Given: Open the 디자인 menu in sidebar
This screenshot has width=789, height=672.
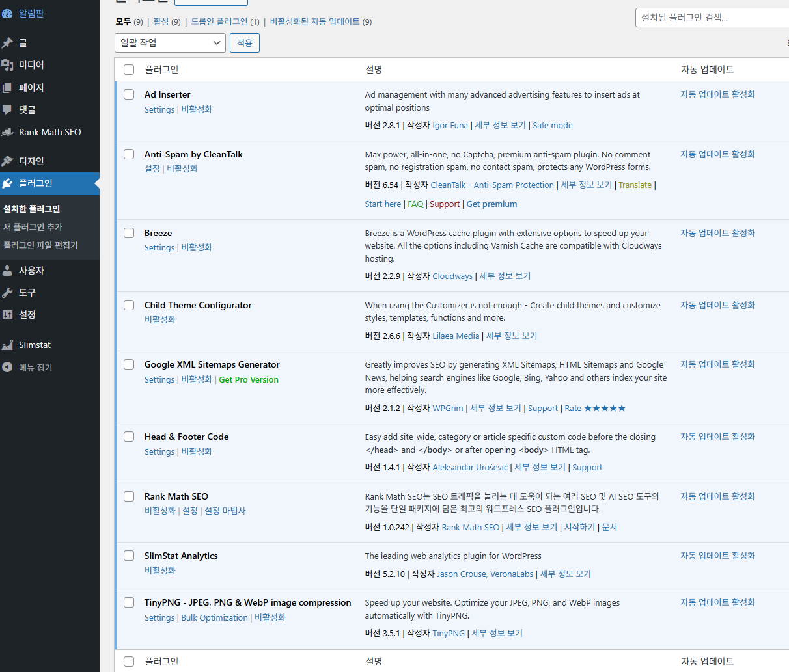Looking at the screenshot, I should point(49,161).
